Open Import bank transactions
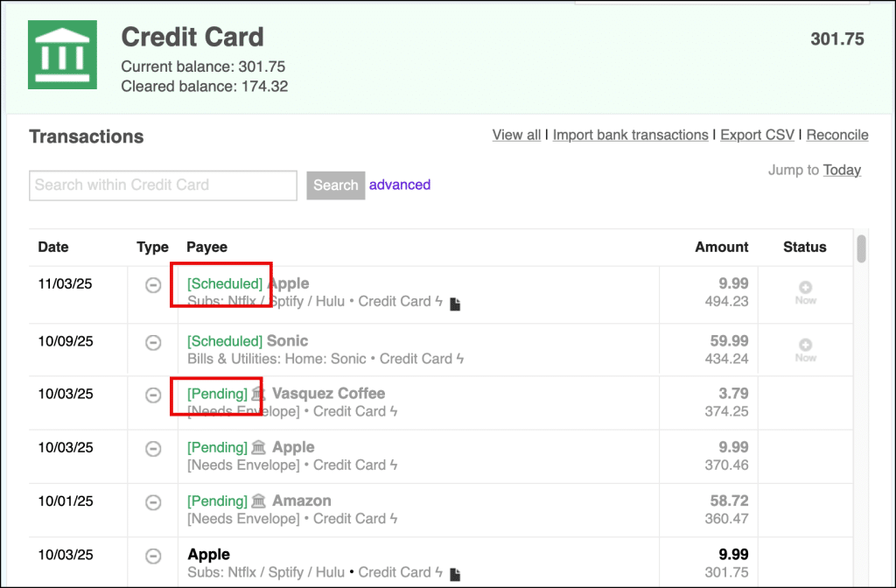The image size is (896, 588). [x=630, y=135]
